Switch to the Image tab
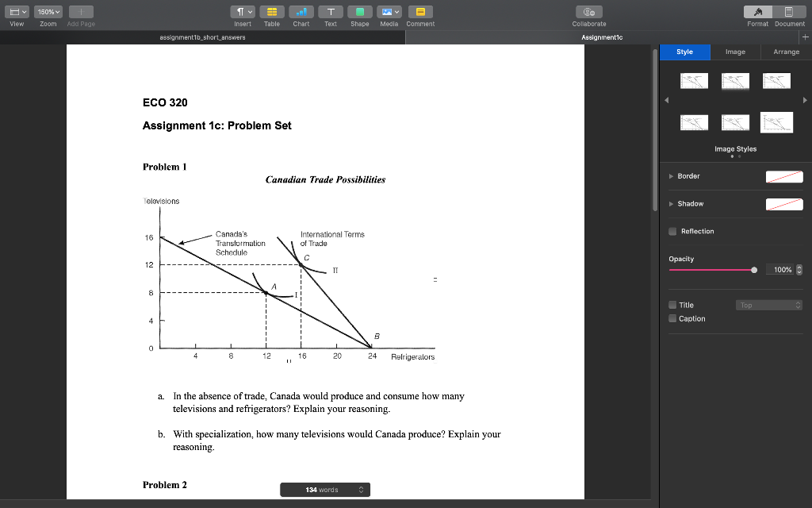 (735, 52)
